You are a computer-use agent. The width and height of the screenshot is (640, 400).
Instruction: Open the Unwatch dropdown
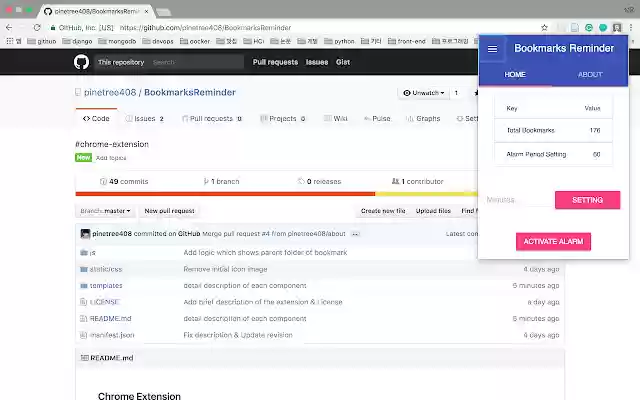423,93
